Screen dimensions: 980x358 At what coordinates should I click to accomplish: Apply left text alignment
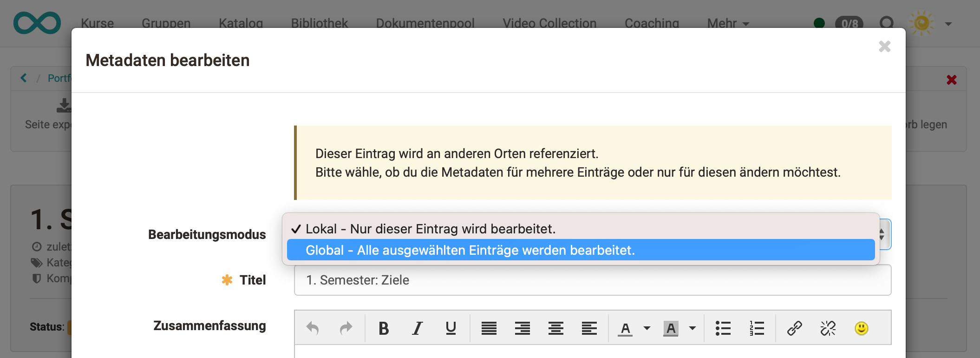pos(589,328)
